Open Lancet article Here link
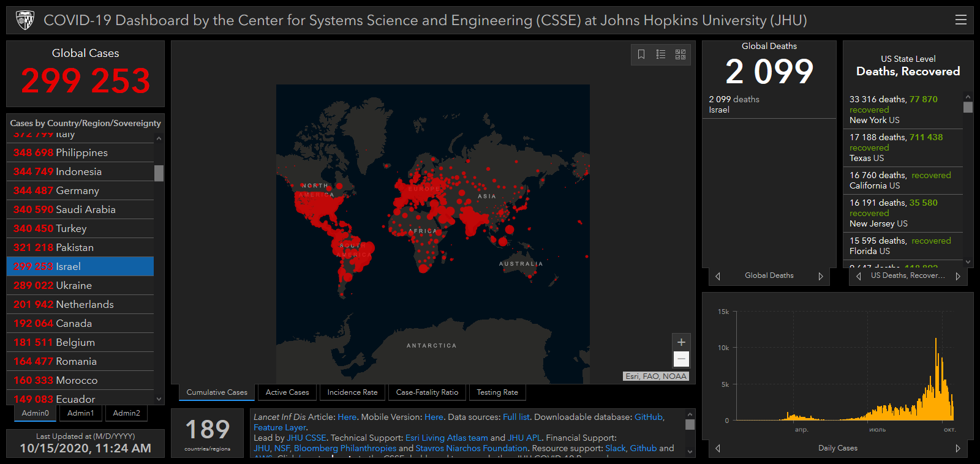This screenshot has width=980, height=464. tap(347, 417)
